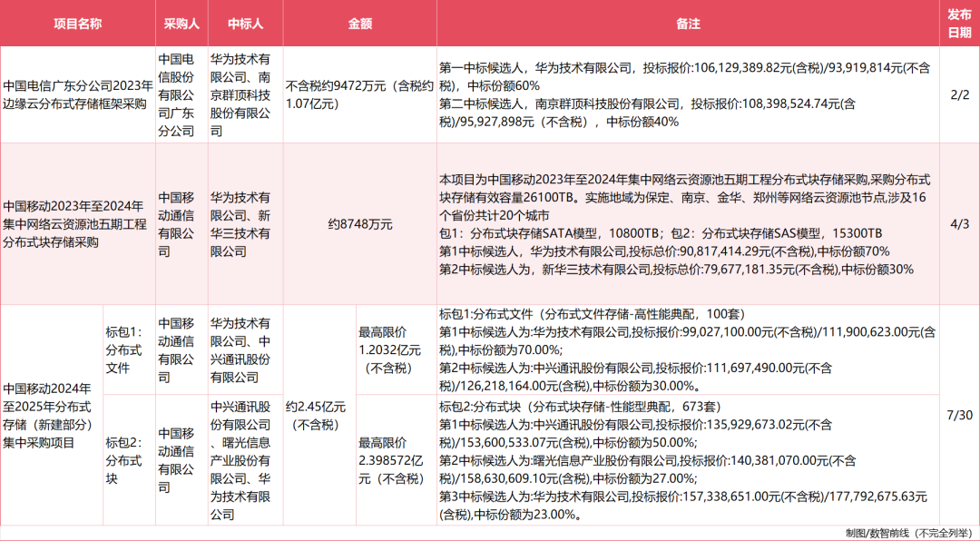Click the amount cell 约8748万元
980x541 pixels.
360,224
